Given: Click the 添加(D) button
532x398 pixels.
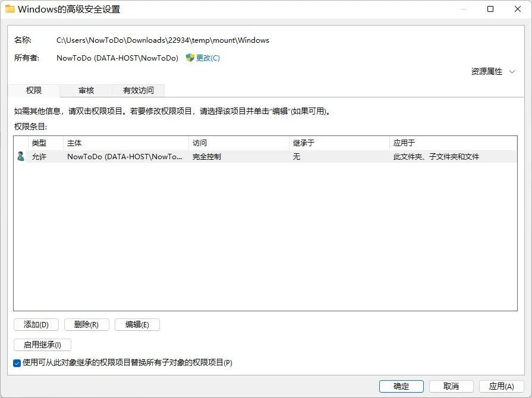Looking at the screenshot, I should click(36, 324).
